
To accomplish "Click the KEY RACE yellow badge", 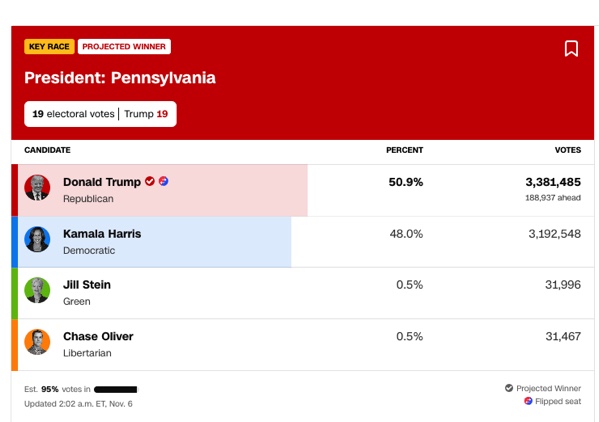I will point(49,47).
